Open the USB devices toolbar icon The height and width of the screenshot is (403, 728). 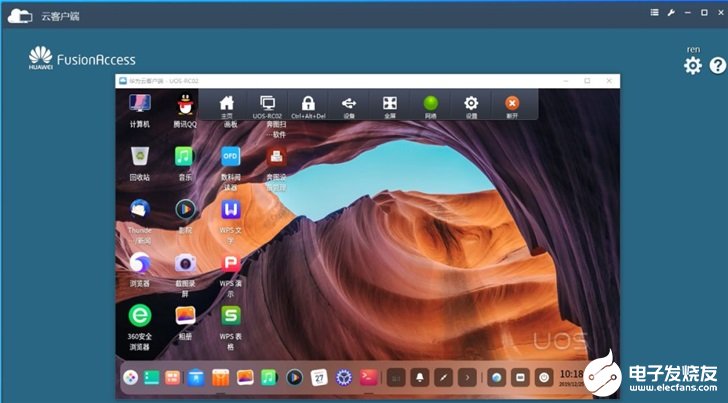[x=349, y=106]
